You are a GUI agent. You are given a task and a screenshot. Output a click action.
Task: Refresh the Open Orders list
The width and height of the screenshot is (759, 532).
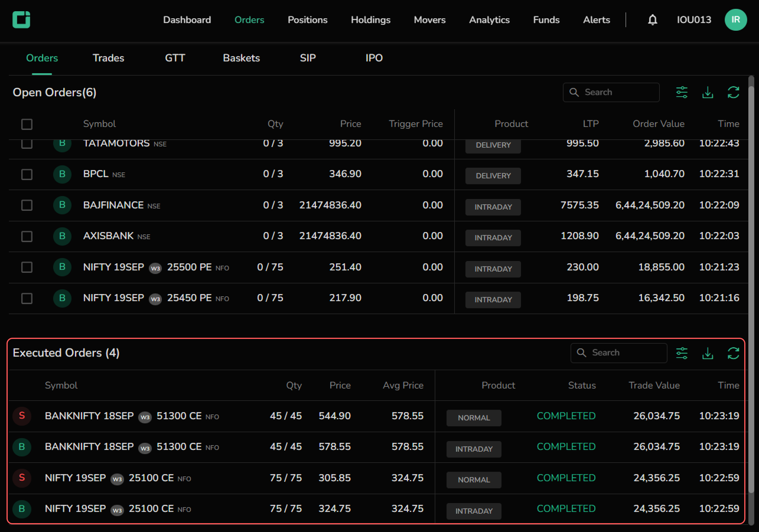coord(733,92)
